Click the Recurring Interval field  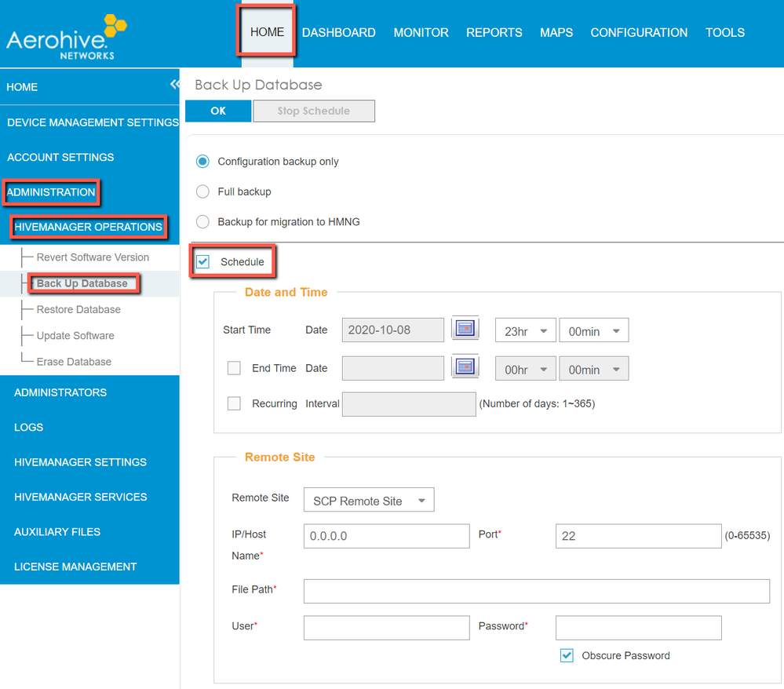point(409,404)
